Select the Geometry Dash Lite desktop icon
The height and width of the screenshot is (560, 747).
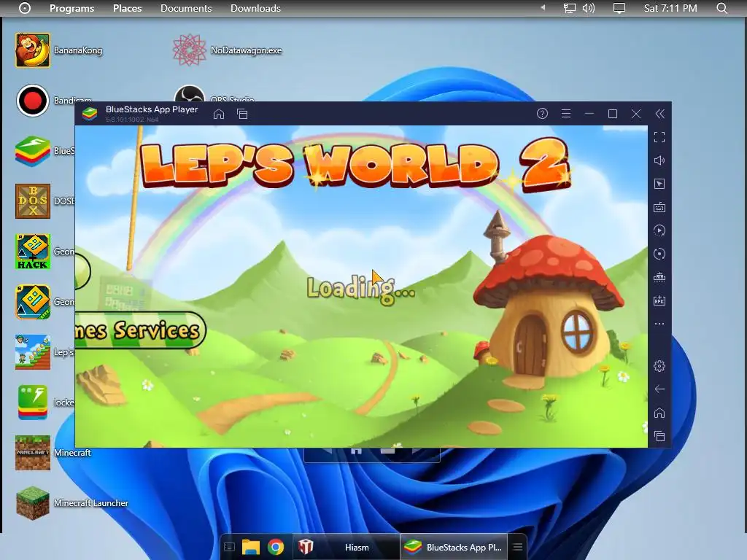pos(32,302)
